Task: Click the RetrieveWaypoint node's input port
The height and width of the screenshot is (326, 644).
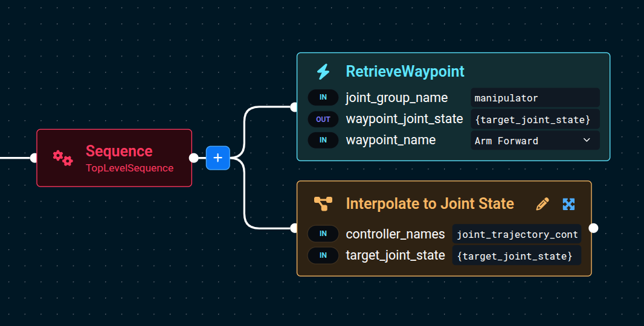Action: pos(294,107)
